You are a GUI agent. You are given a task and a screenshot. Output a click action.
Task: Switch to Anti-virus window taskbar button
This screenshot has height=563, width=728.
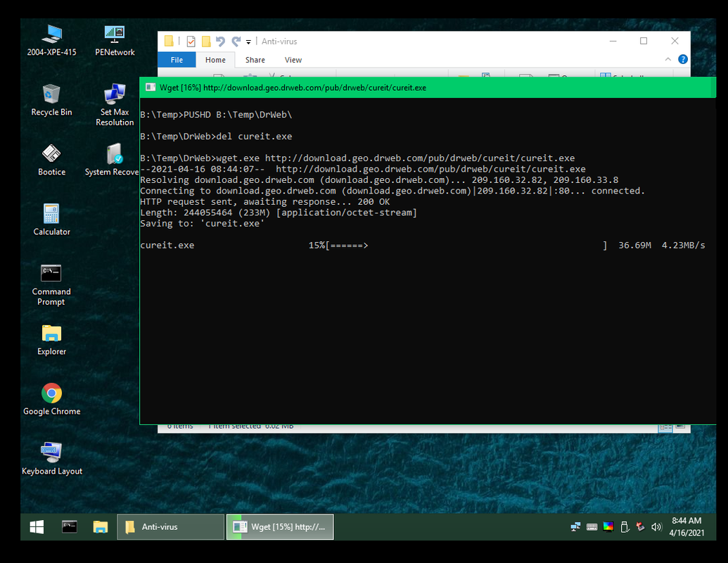[x=170, y=527]
